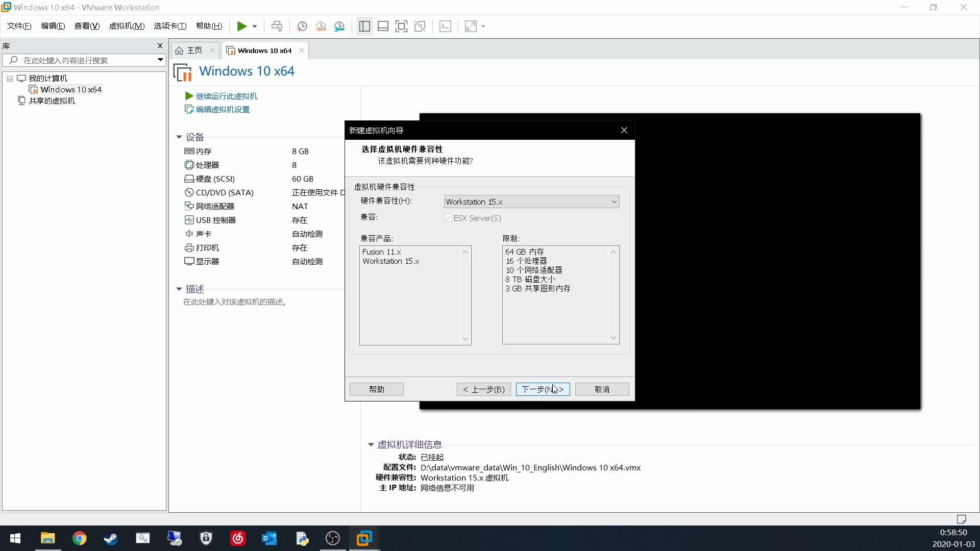This screenshot has width=980, height=551.
Task: Click the 下一步(N) button
Action: pos(543,389)
